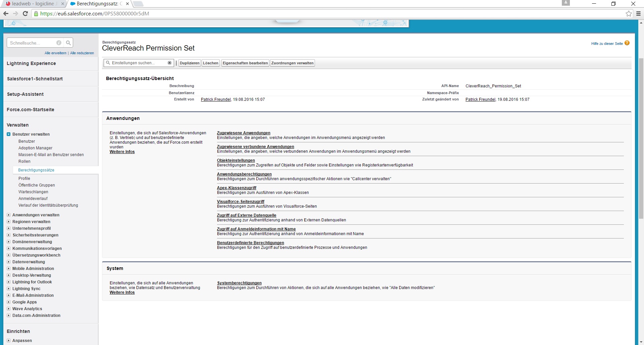Click the orange help question mark icon
This screenshot has height=345, width=644.
pos(627,43)
